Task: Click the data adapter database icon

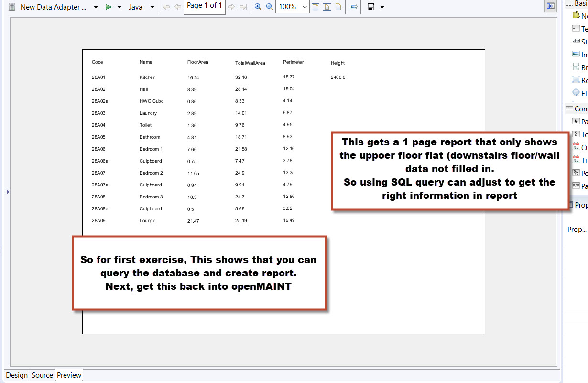Action: click(12, 7)
